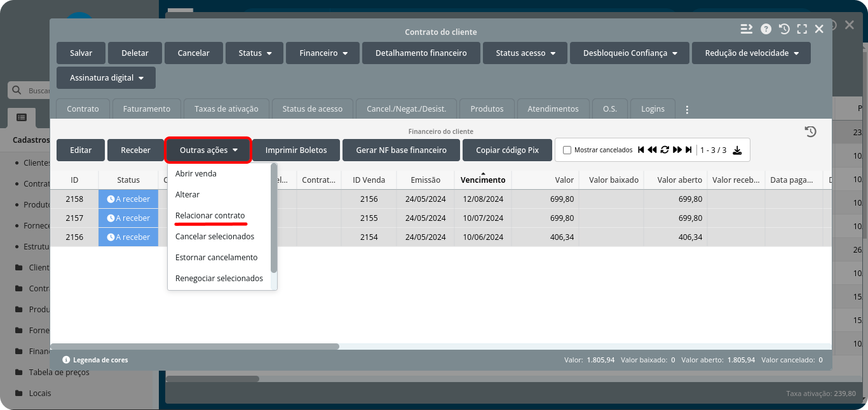Switch to the Taxas de ativação tab
The image size is (868, 410).
coord(226,109)
